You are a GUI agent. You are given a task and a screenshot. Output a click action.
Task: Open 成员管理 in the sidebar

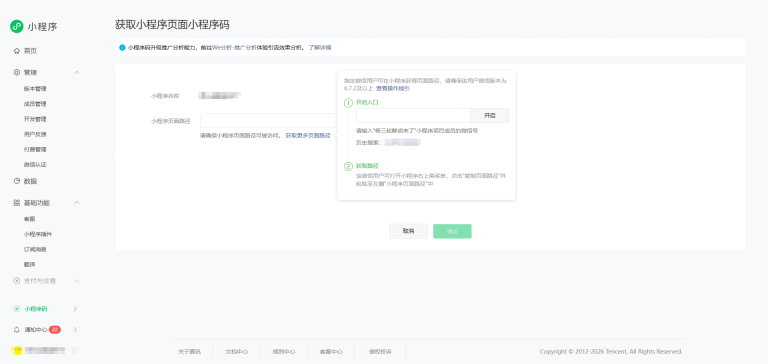pos(35,104)
